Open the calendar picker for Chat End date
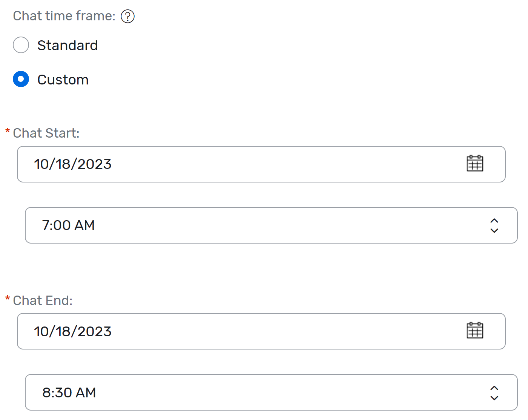This screenshot has width=528, height=420. point(475,331)
